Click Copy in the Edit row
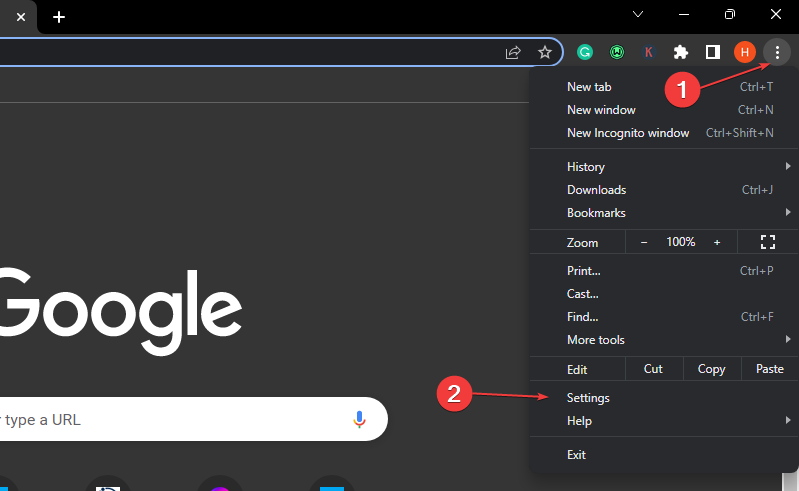This screenshot has height=491, width=799. pos(712,369)
